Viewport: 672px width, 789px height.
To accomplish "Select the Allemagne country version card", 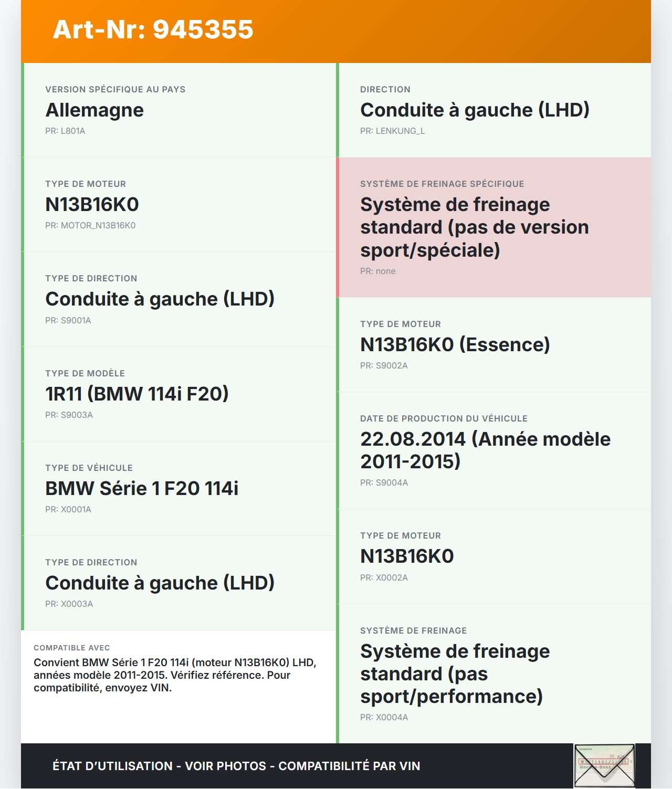I will (x=178, y=110).
